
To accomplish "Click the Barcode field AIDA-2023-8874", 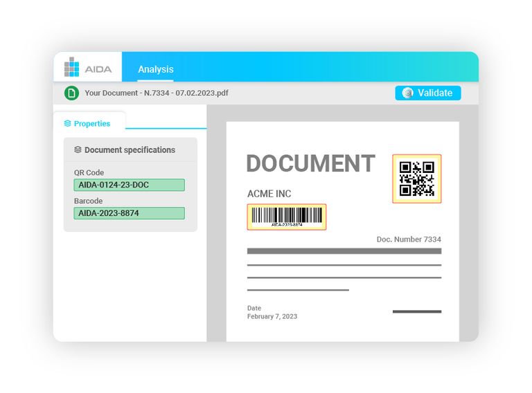I will tap(129, 213).
